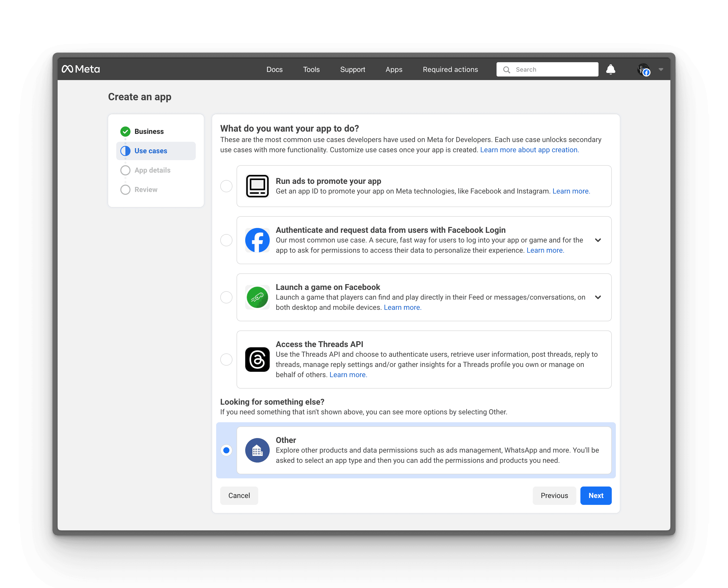Expand the Launch a game chevron
The width and height of the screenshot is (728, 588).
coord(598,297)
